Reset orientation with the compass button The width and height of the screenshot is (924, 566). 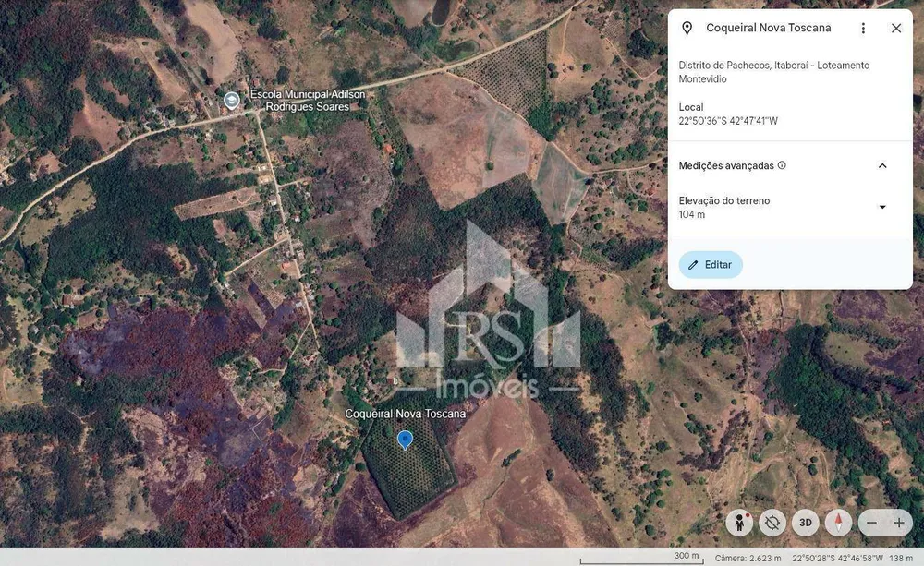838,523
